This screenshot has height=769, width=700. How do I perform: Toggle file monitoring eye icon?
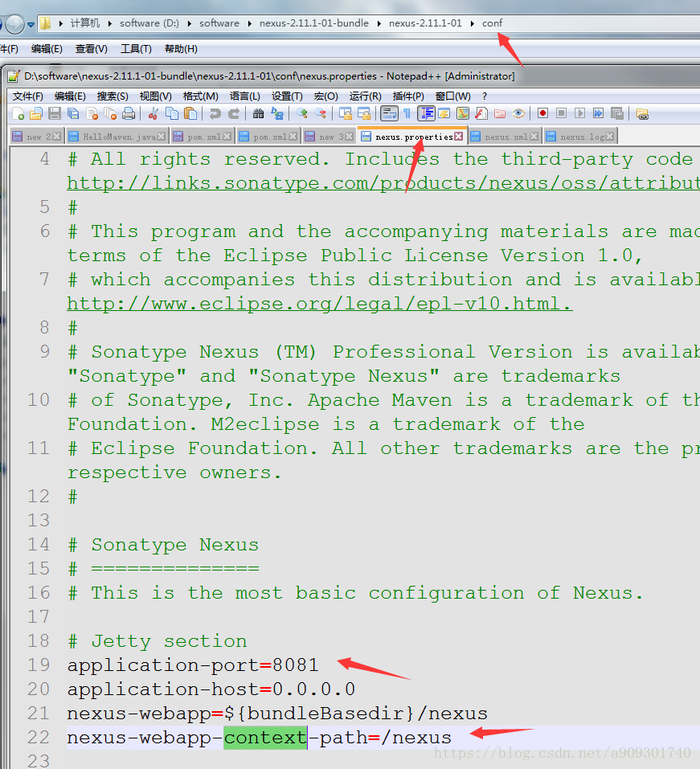pyautogui.click(x=518, y=114)
